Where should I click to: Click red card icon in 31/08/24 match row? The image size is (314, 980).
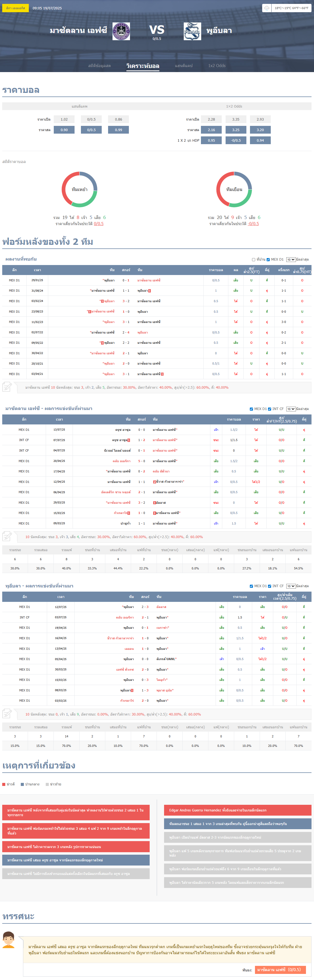coord(149,291)
